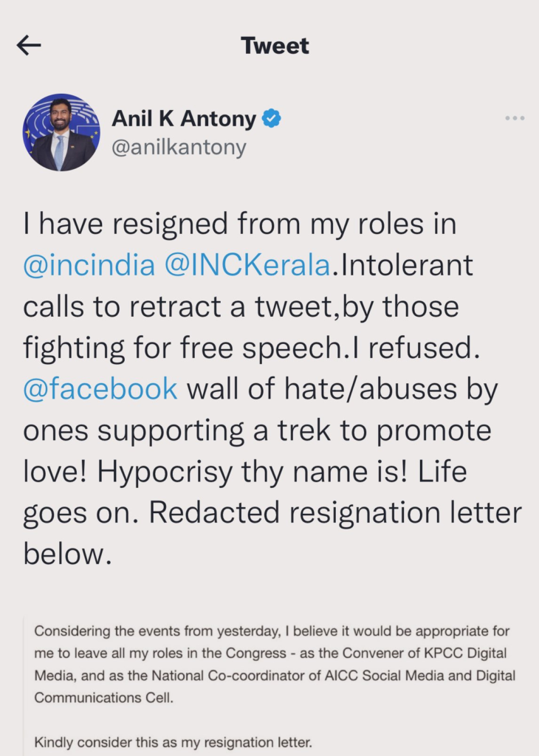The width and height of the screenshot is (539, 756).
Task: Click the display name Anil K Antony
Action: coord(184,118)
